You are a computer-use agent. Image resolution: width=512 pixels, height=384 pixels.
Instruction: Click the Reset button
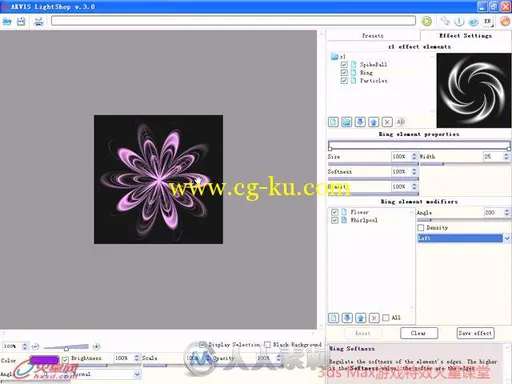point(362,333)
